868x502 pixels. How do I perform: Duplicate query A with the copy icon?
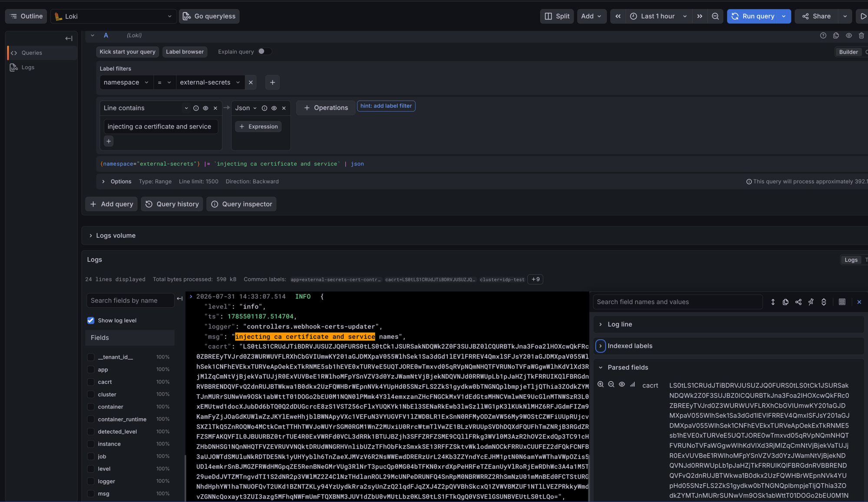pos(836,36)
